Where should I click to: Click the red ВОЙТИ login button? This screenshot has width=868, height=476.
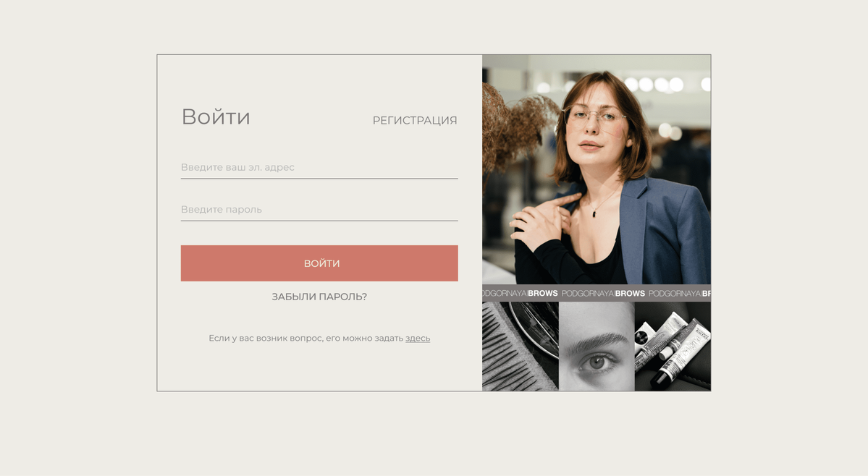click(x=319, y=263)
